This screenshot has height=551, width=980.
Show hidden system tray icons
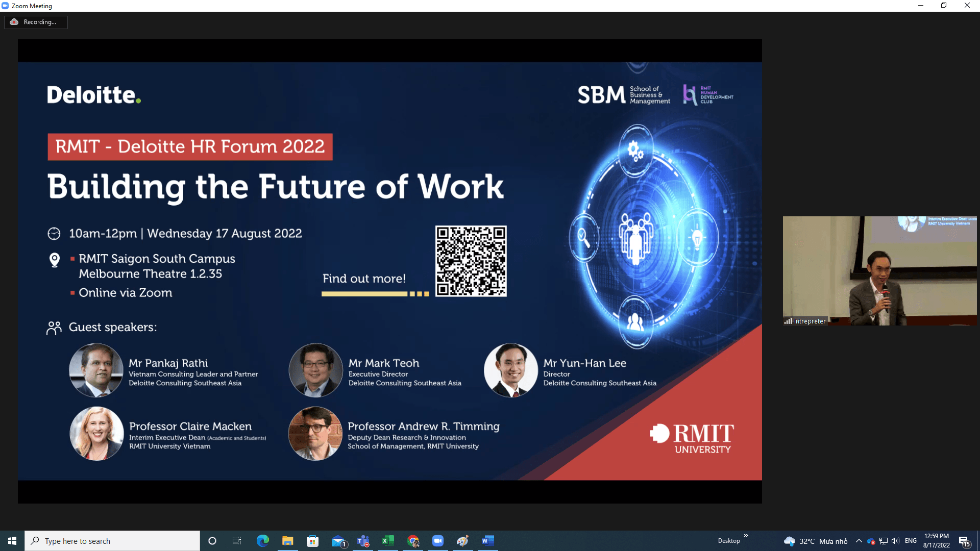[x=859, y=541]
